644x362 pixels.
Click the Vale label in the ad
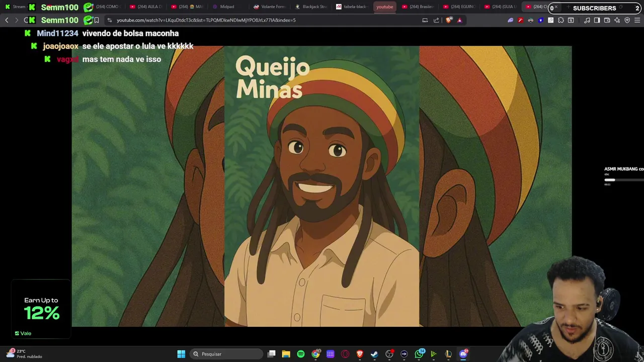(x=23, y=333)
